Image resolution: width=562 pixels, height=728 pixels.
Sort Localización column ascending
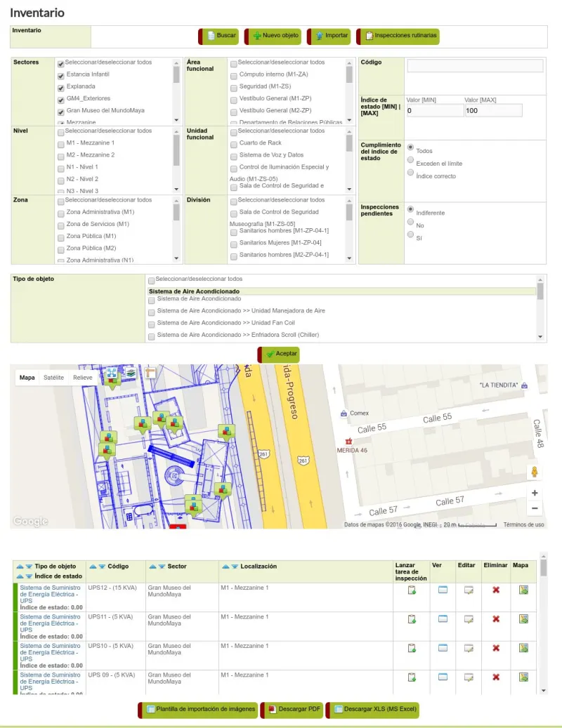coord(226,567)
